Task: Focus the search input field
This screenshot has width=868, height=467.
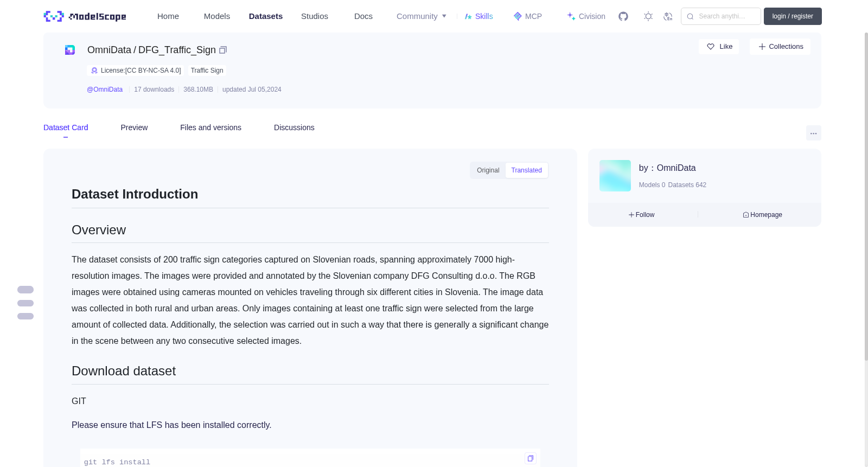Action: pos(721,16)
